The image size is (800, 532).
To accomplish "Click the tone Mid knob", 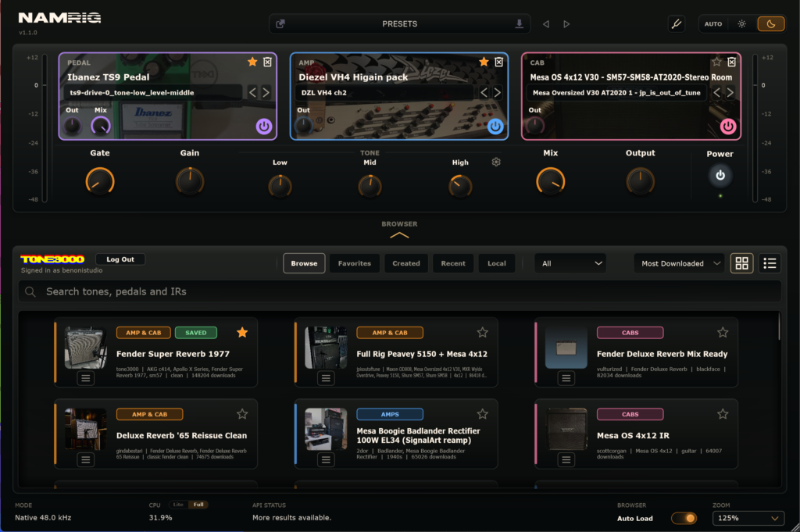I will click(370, 186).
